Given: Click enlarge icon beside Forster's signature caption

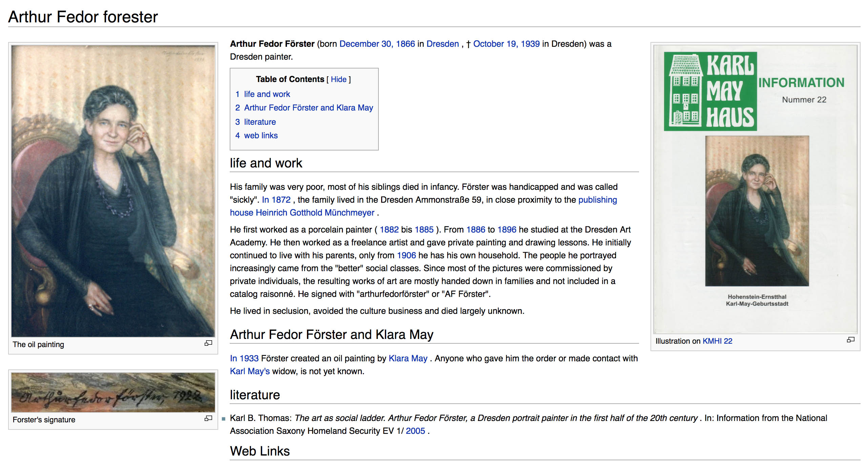Looking at the screenshot, I should click(208, 418).
